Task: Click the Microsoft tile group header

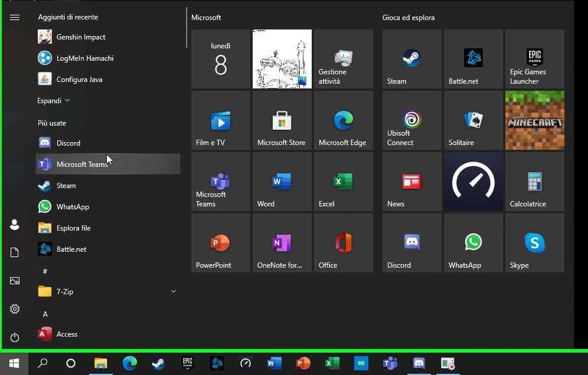Action: tap(206, 18)
